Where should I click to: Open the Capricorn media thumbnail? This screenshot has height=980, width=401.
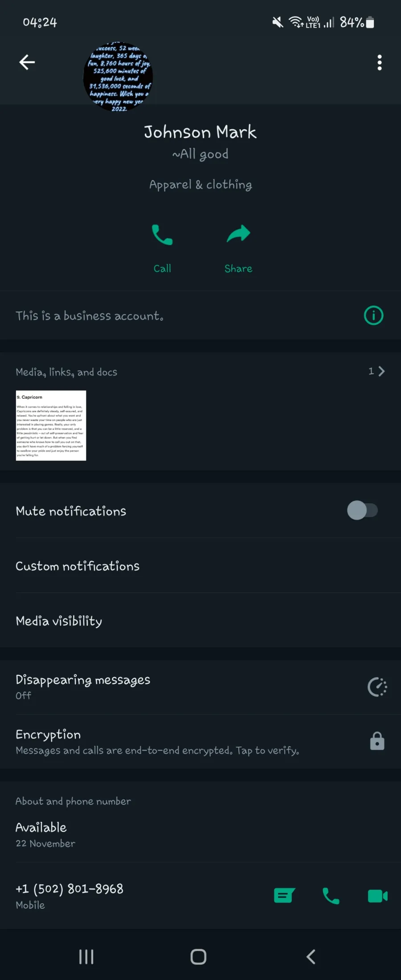click(51, 425)
